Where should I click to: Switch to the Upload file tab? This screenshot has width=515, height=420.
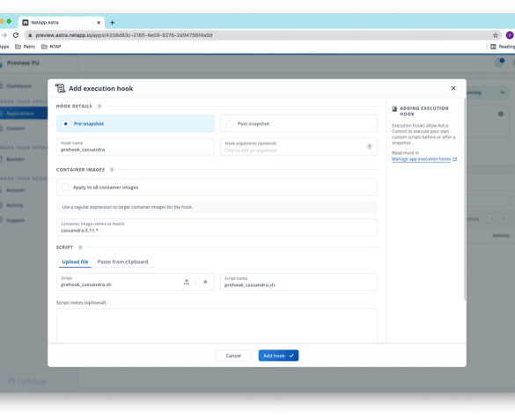[75, 262]
